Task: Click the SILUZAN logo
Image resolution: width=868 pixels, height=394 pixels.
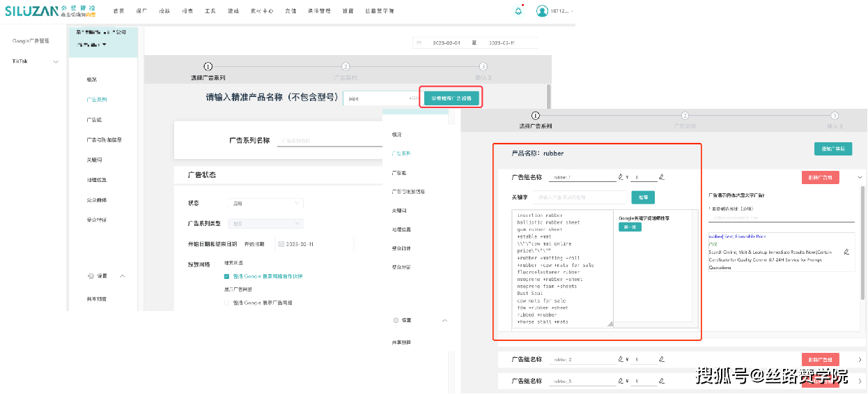Action: click(28, 10)
